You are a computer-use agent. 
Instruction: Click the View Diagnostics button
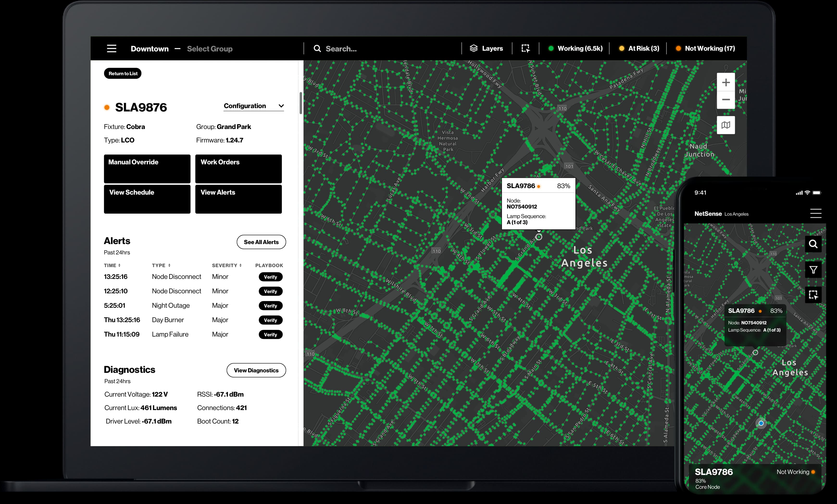pyautogui.click(x=256, y=370)
